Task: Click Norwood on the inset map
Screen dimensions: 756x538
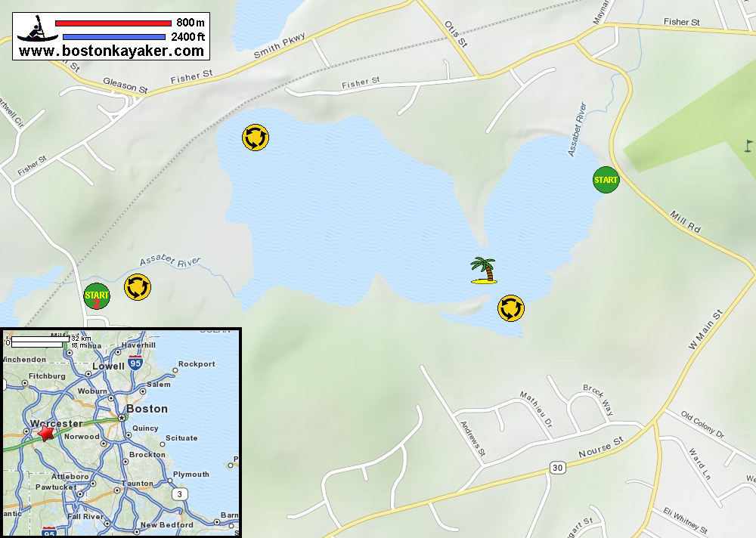Action: click(x=82, y=436)
